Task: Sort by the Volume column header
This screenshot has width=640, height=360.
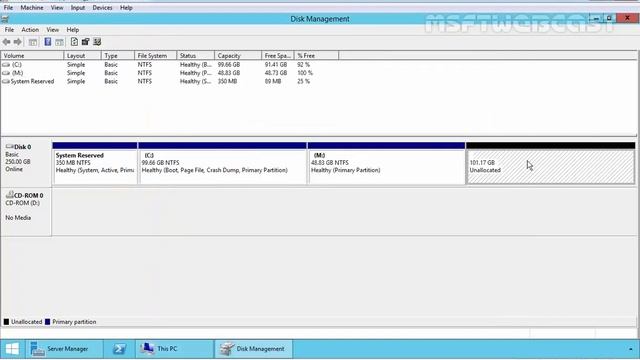Action: pos(32,56)
